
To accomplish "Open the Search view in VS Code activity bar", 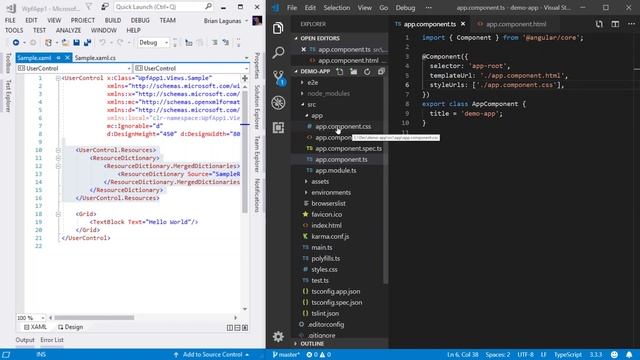I will click(x=278, y=52).
